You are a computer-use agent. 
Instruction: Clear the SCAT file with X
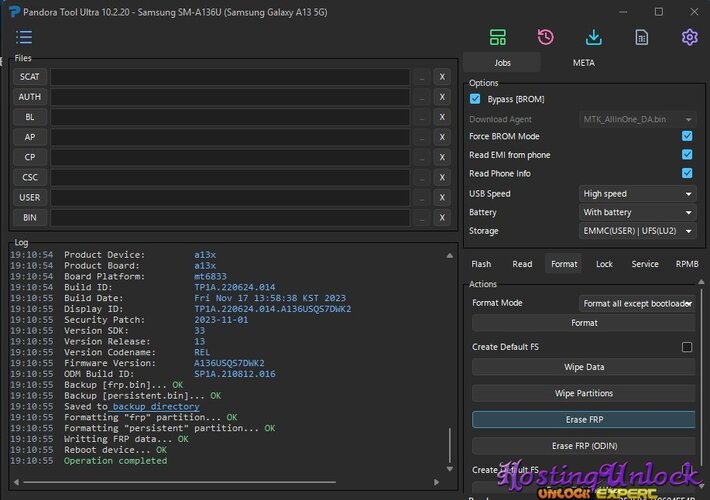pyautogui.click(x=442, y=77)
